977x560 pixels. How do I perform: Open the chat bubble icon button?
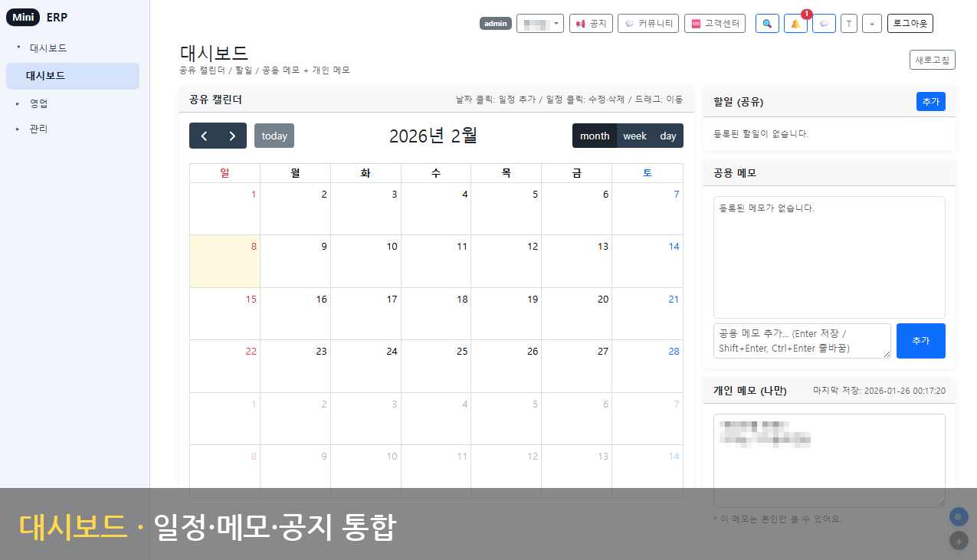824,24
